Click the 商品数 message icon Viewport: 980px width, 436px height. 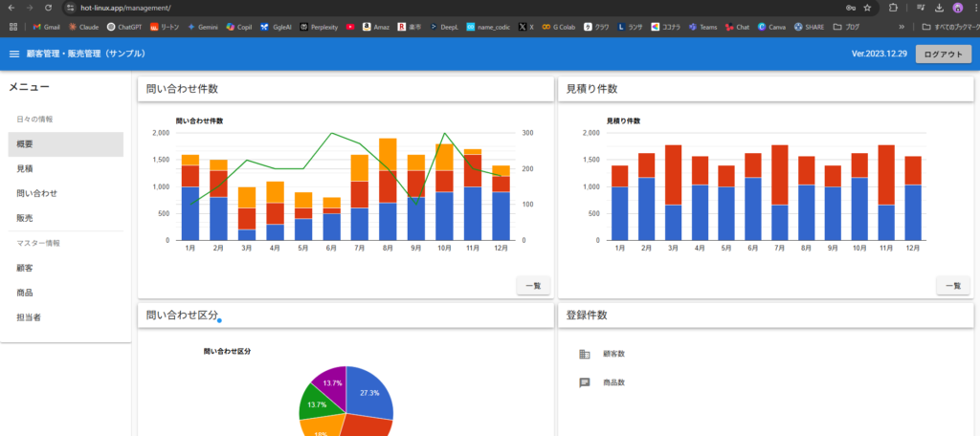pyautogui.click(x=585, y=382)
